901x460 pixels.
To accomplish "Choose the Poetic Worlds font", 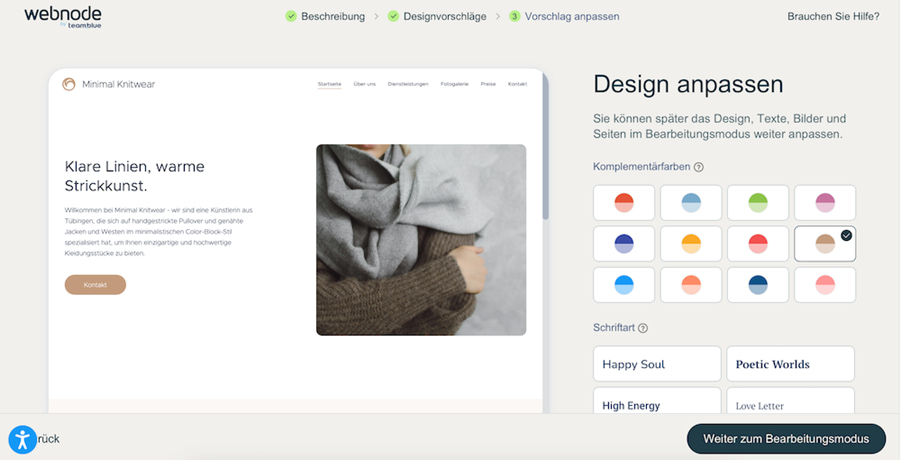I will click(x=790, y=364).
